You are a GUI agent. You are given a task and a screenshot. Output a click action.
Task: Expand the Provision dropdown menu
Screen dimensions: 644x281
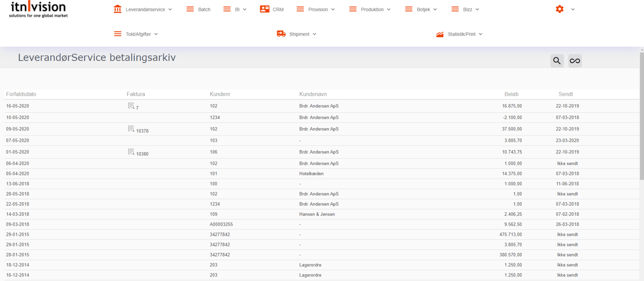coord(316,9)
